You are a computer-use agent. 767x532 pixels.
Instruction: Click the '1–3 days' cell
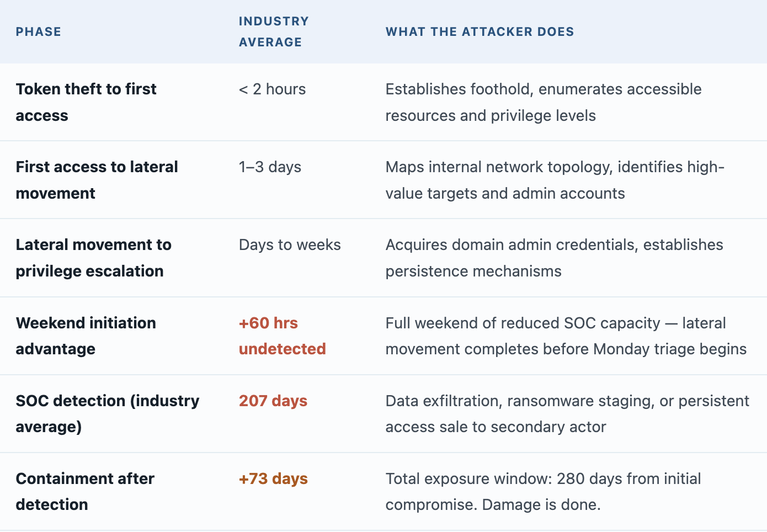[x=270, y=167]
